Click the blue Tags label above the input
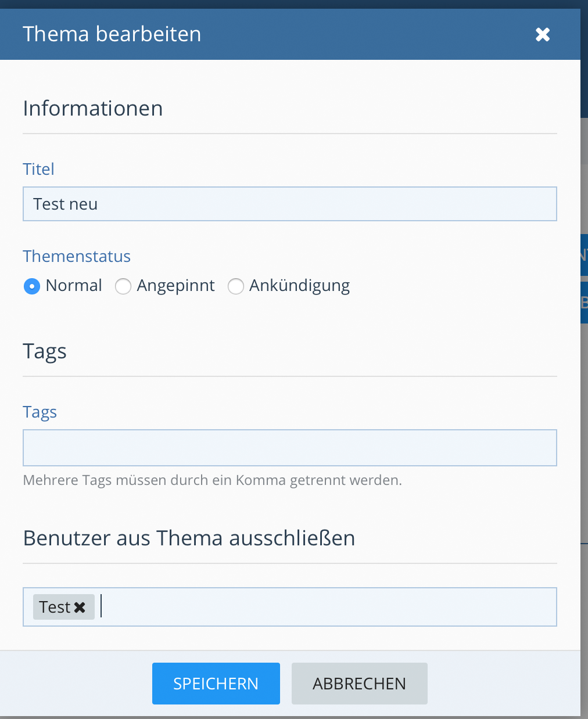The image size is (588, 719). [40, 412]
